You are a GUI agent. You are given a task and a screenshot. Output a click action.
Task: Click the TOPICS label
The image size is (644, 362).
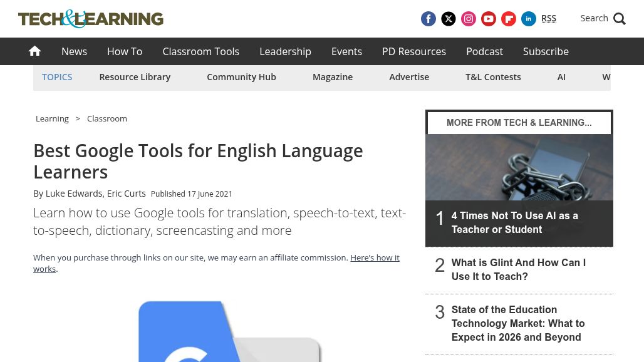pyautogui.click(x=57, y=77)
